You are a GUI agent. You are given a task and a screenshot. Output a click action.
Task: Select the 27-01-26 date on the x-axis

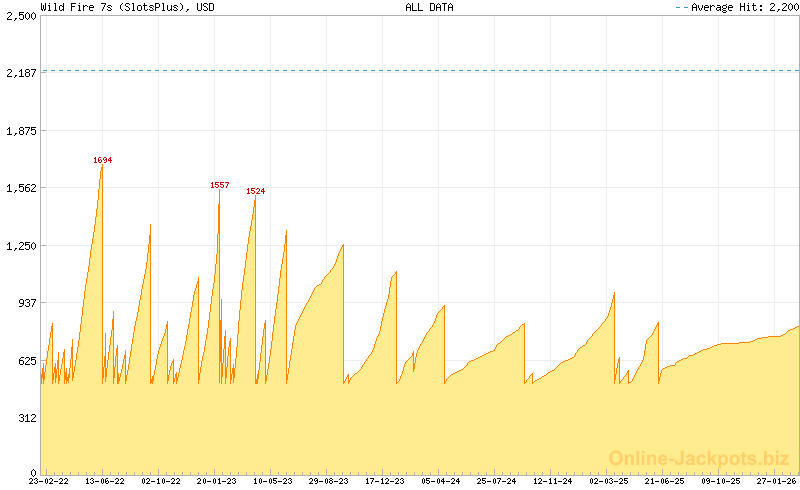[775, 481]
